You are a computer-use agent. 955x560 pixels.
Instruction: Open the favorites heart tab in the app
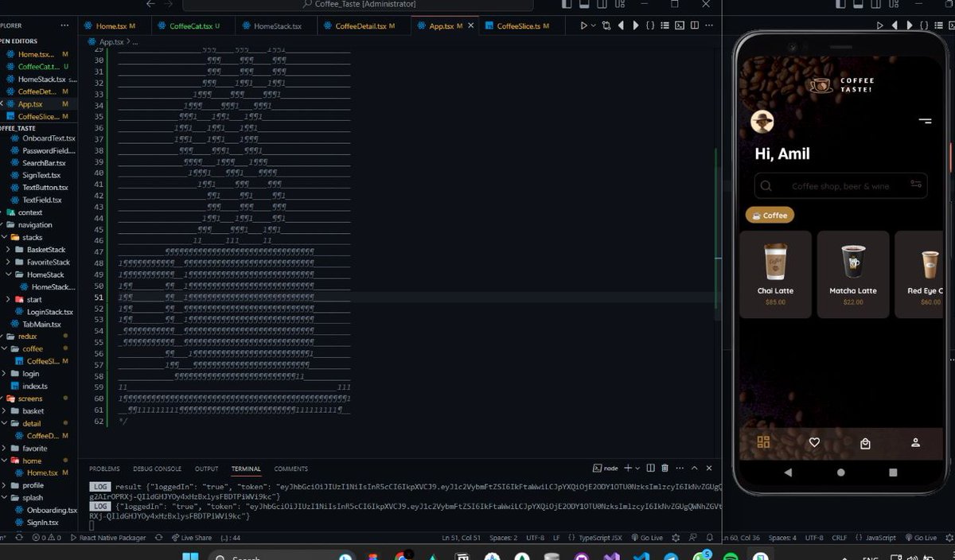coord(814,443)
